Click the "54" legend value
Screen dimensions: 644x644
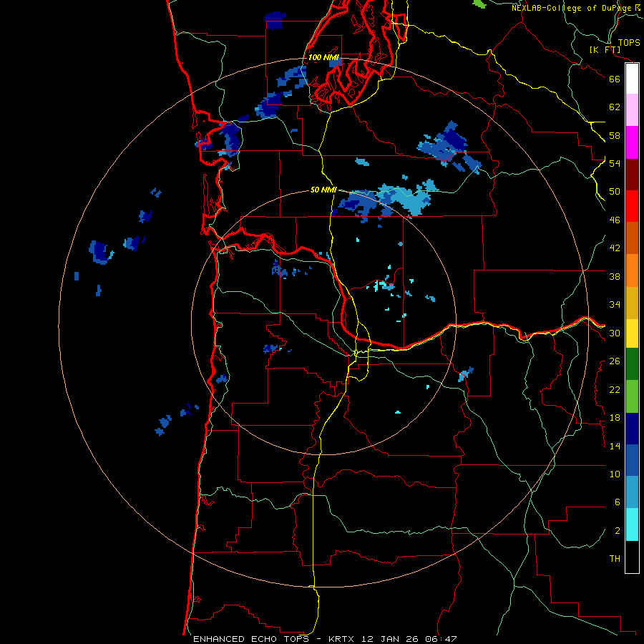[615, 163]
